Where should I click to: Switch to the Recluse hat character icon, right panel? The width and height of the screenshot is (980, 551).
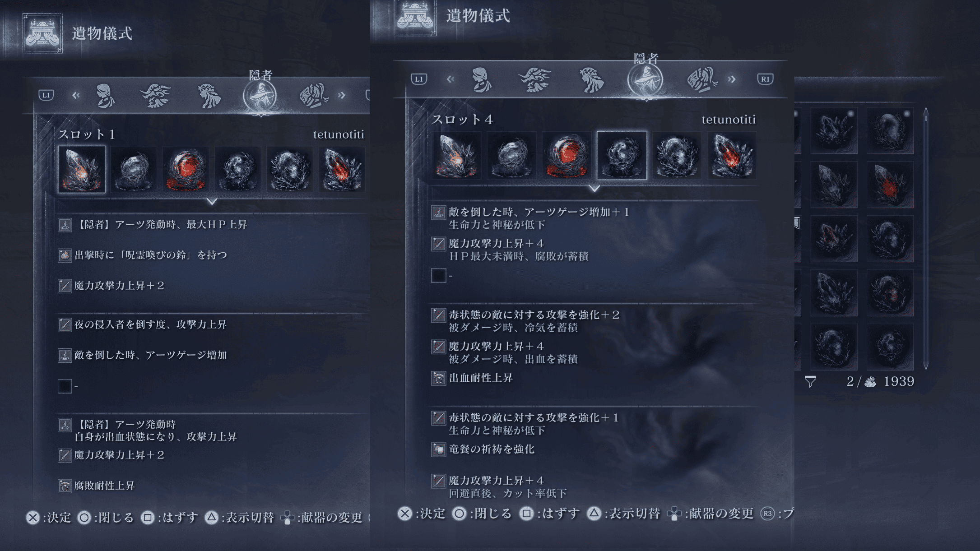tap(646, 80)
